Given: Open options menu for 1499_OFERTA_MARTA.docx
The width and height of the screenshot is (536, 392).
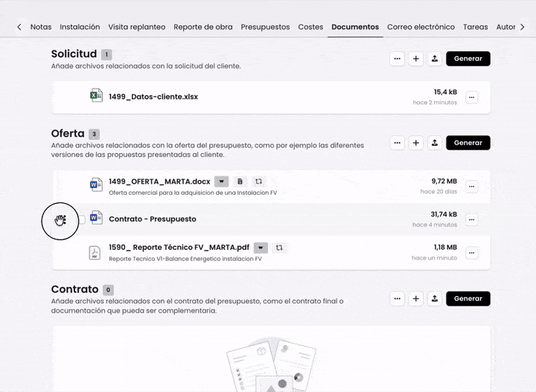Looking at the screenshot, I should click(x=472, y=187).
